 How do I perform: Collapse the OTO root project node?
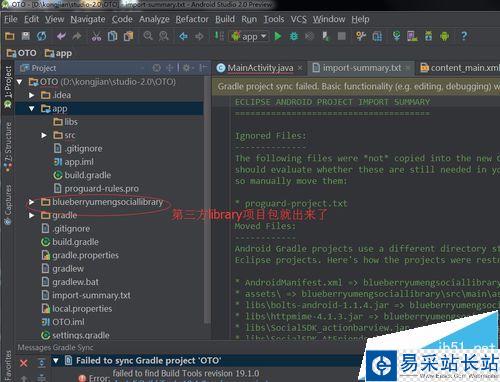point(20,82)
